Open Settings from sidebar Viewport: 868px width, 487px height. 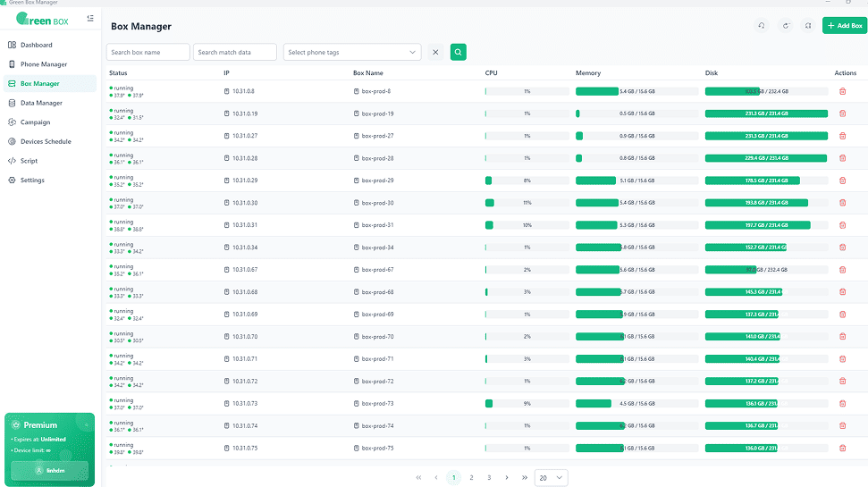[x=32, y=181]
